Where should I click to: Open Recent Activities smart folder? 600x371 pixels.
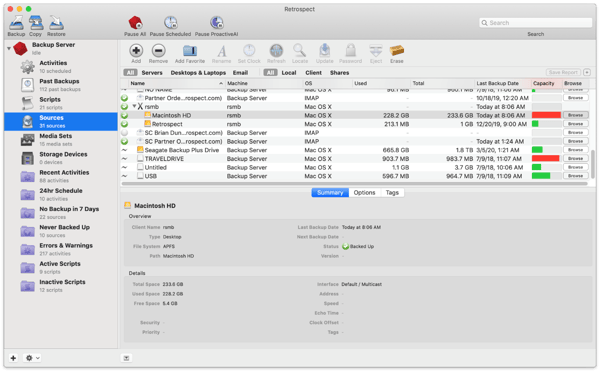pos(61,176)
